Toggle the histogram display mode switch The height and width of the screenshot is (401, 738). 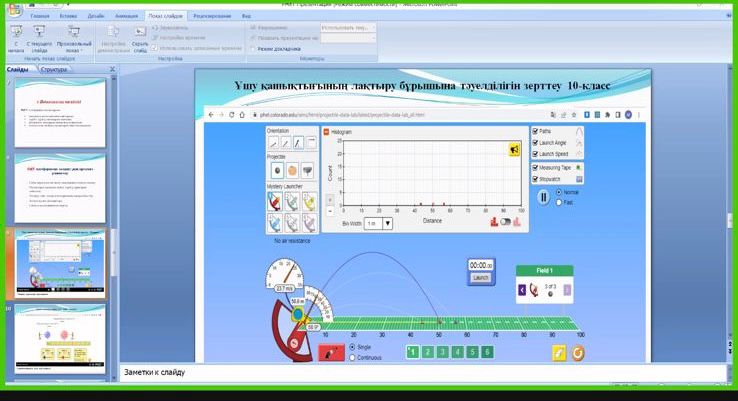click(506, 222)
